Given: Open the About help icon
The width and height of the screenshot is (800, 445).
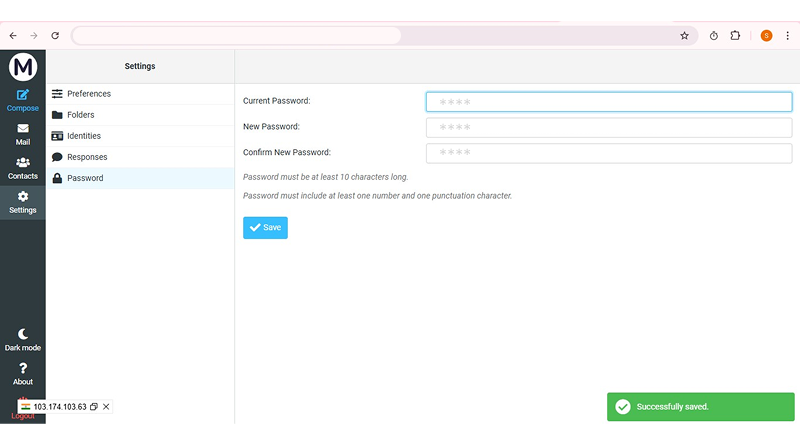Looking at the screenshot, I should point(23,373).
